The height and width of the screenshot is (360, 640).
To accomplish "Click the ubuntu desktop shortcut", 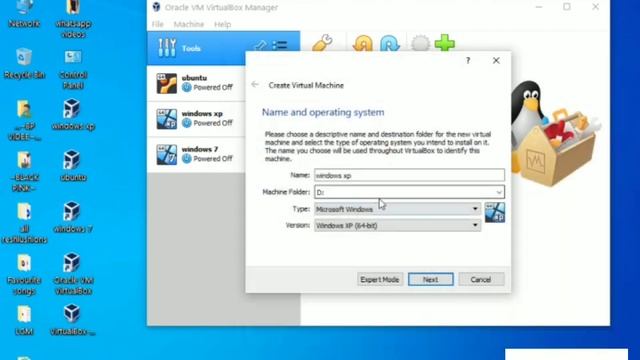I will point(73,166).
